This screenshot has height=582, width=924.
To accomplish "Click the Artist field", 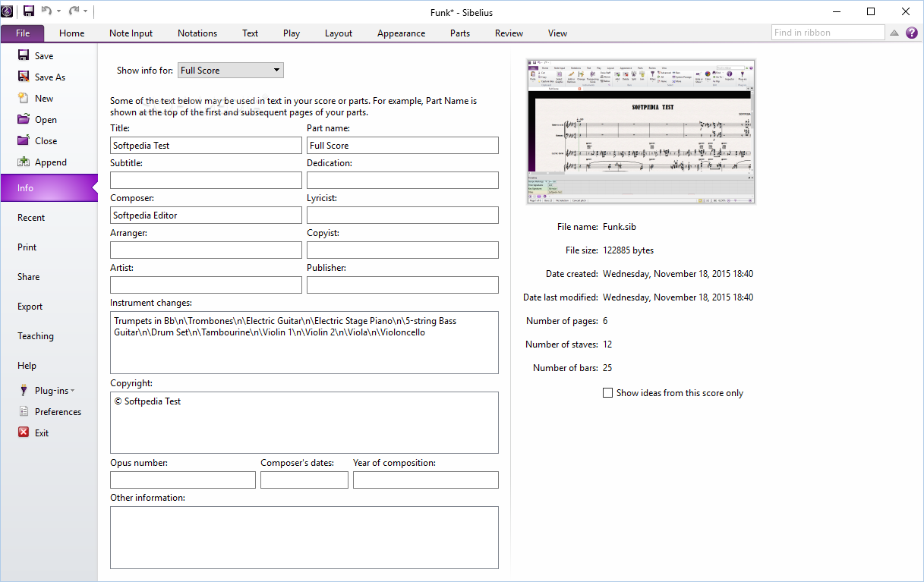I will point(206,285).
